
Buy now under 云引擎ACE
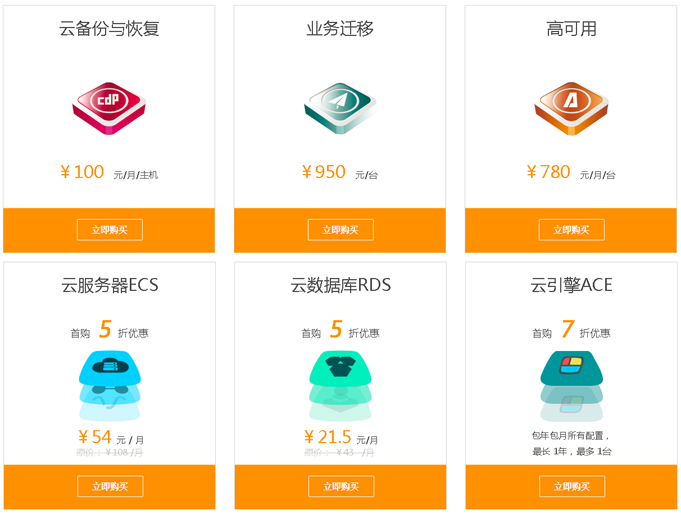click(572, 486)
